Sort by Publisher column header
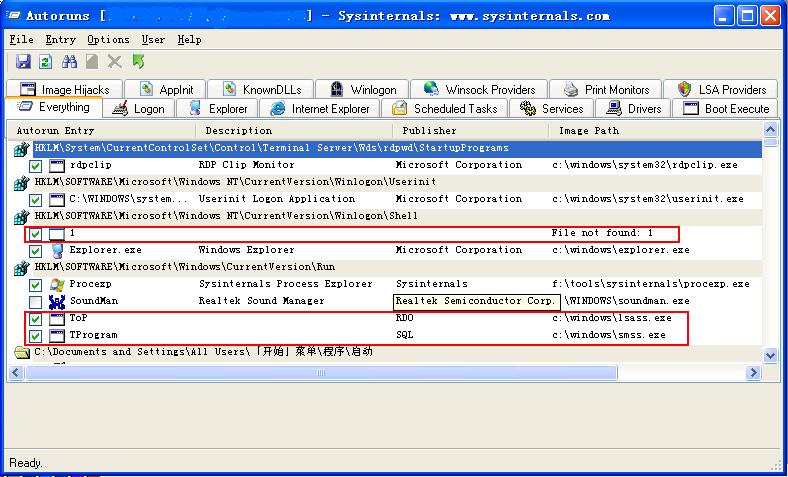Image resolution: width=788 pixels, height=477 pixels. click(x=470, y=131)
